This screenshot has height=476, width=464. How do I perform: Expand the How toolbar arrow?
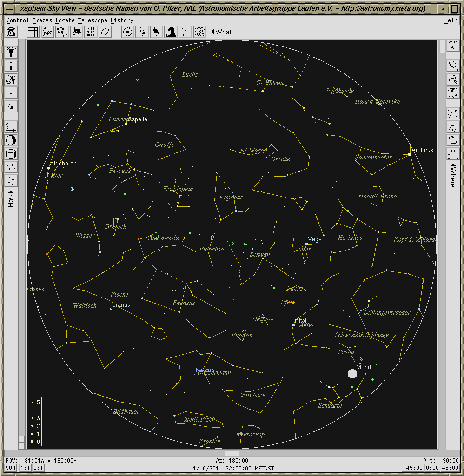[x=11, y=192]
